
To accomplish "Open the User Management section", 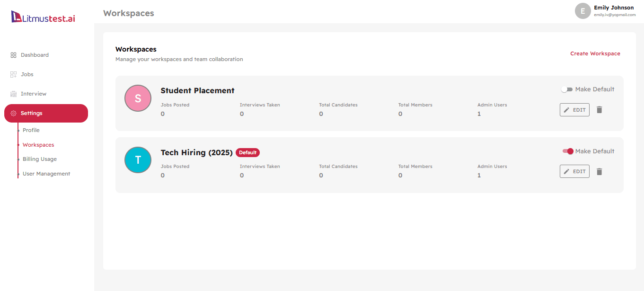I will (46, 173).
